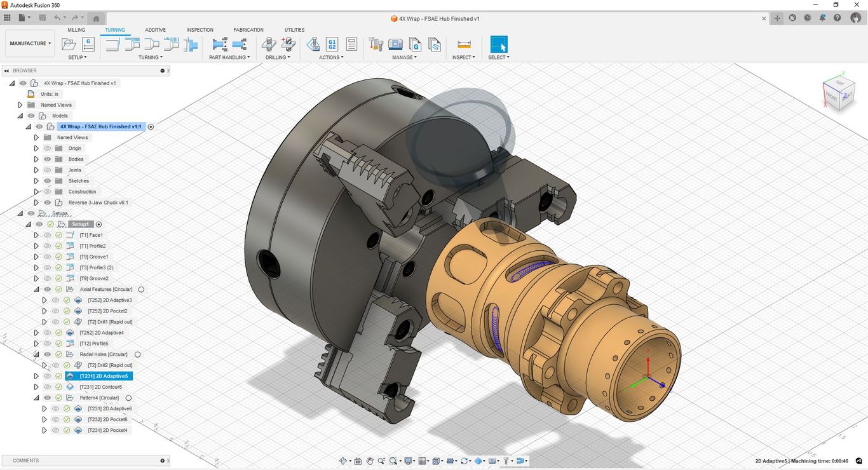
Task: Open the INSPECTION ribbon tab
Action: tap(200, 29)
